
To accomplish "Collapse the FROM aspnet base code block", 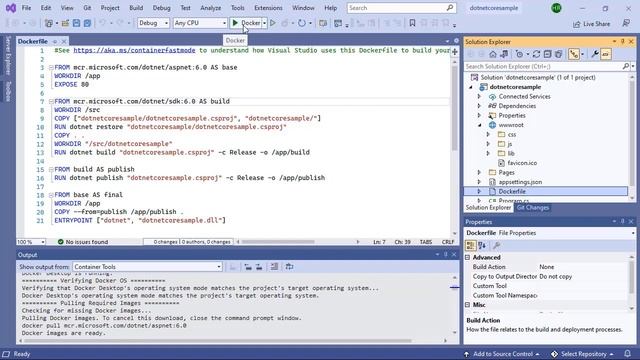I will coord(51,67).
